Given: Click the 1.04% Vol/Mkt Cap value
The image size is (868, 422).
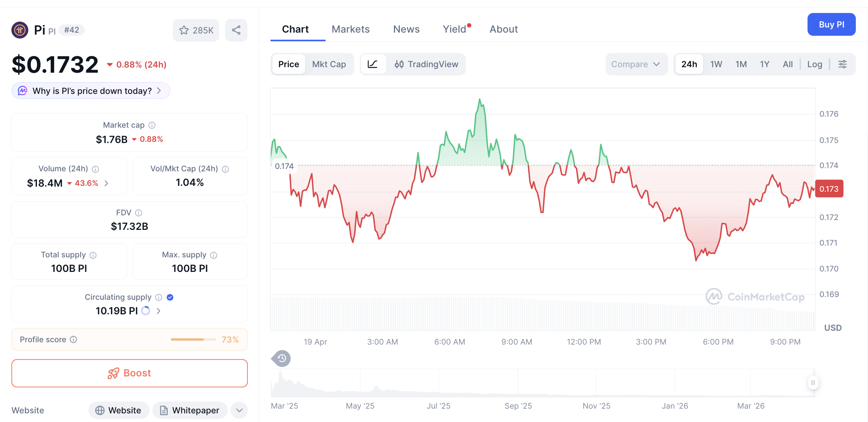Looking at the screenshot, I should click(190, 182).
